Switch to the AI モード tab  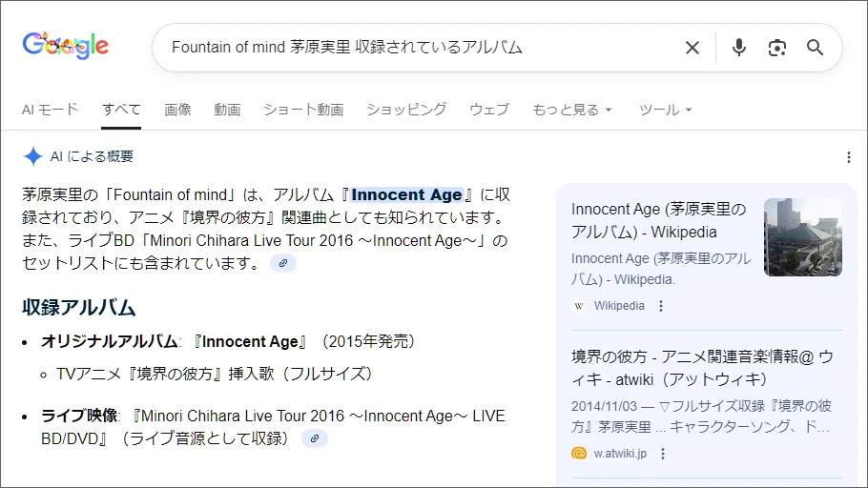coord(50,110)
